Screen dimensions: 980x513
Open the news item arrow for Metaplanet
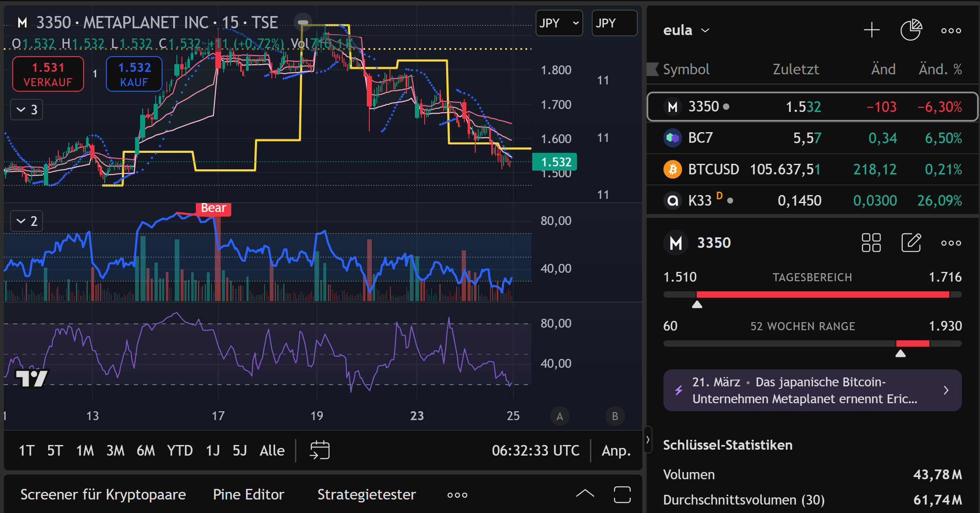946,390
